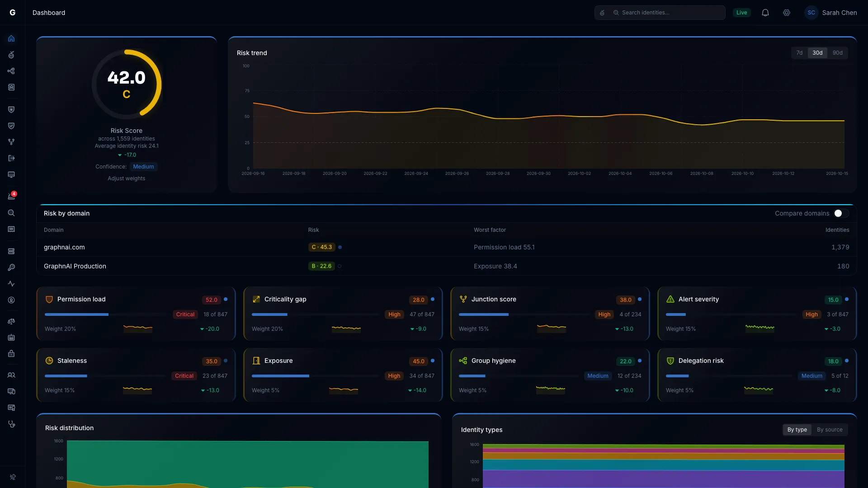This screenshot has height=488, width=868.
Task: Open the key icon in the sidebar
Action: [x=11, y=267]
